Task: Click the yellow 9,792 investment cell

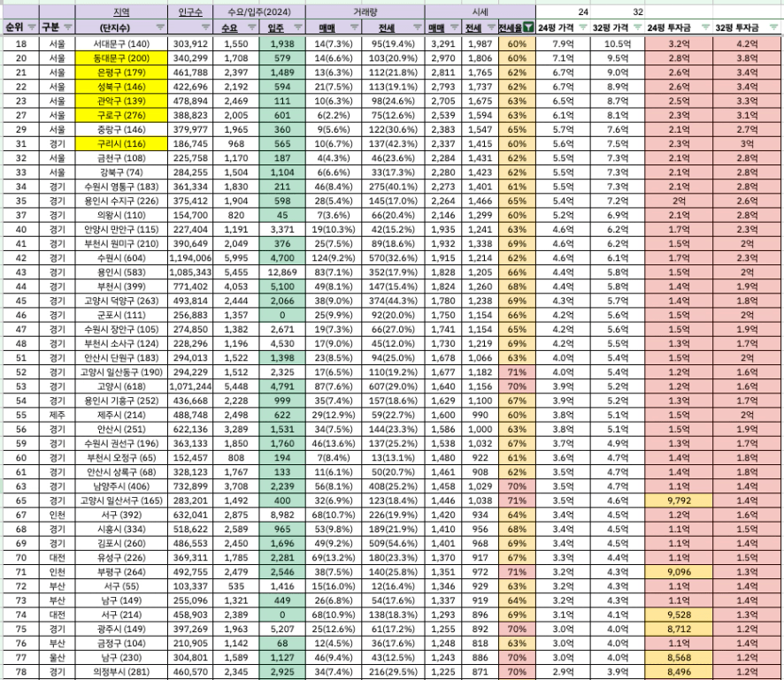Action: coord(679,500)
